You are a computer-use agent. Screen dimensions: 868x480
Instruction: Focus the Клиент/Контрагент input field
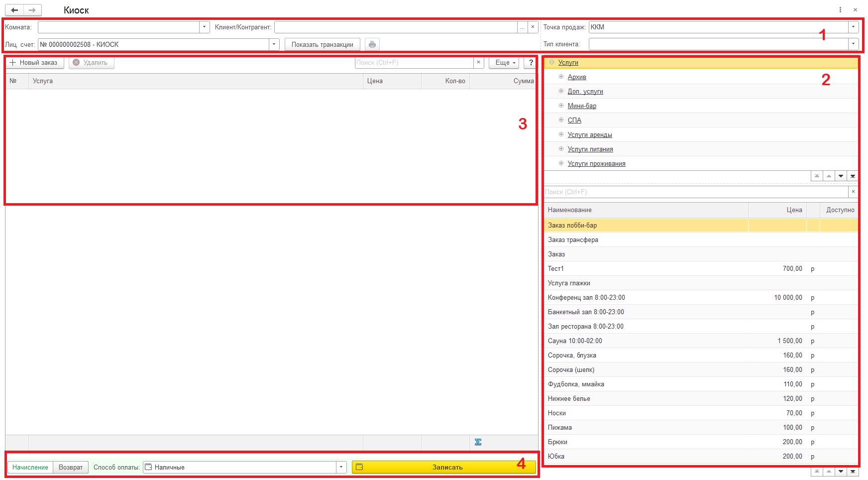tap(396, 27)
